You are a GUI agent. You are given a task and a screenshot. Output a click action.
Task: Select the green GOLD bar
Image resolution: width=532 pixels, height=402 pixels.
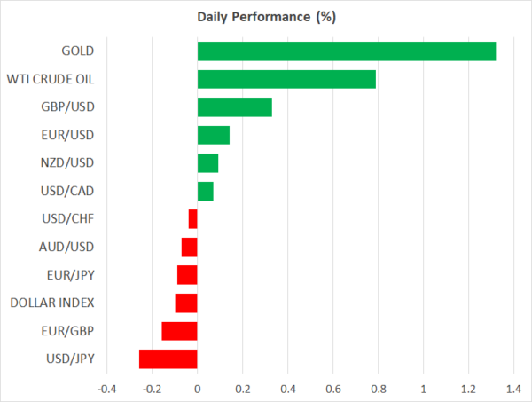[346, 51]
